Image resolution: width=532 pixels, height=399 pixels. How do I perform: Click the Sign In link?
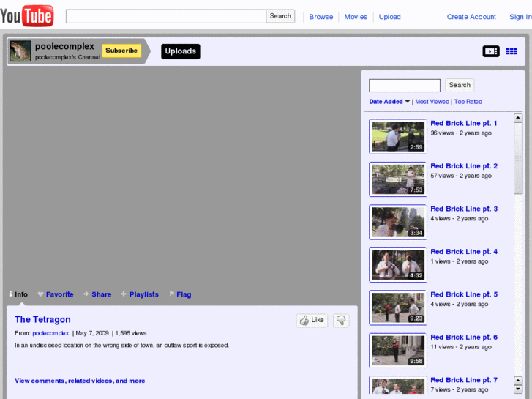520,17
